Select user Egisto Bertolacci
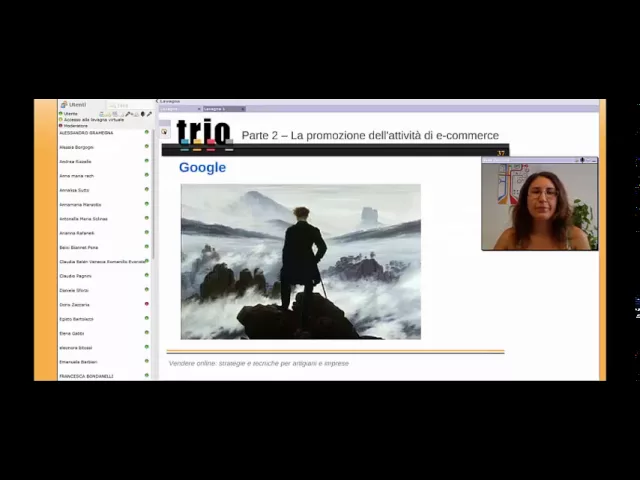640x480 pixels. 76,319
